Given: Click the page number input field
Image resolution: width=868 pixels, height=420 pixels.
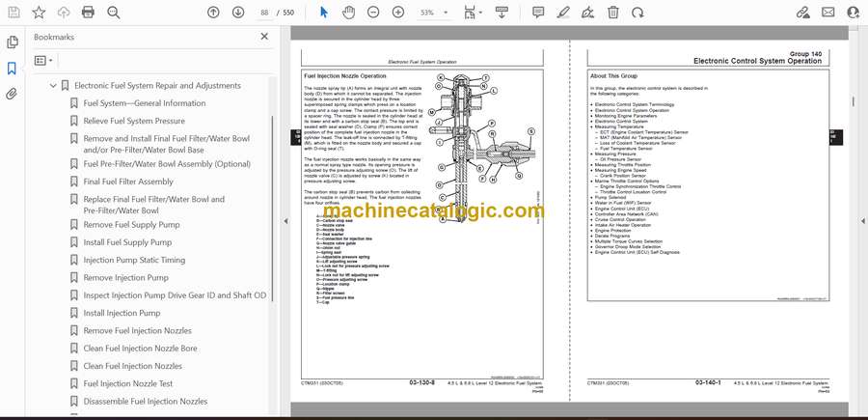Looking at the screenshot, I should pyautogui.click(x=264, y=12).
